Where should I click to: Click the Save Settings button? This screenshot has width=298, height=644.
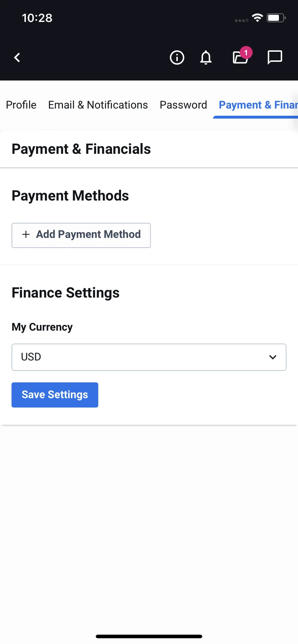point(55,395)
